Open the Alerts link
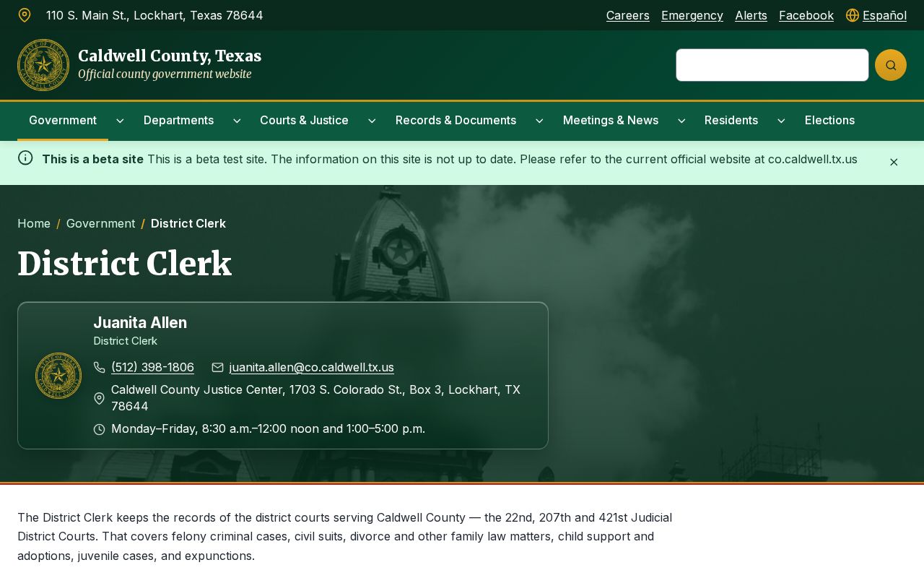The width and height of the screenshot is (924, 578). [x=751, y=15]
